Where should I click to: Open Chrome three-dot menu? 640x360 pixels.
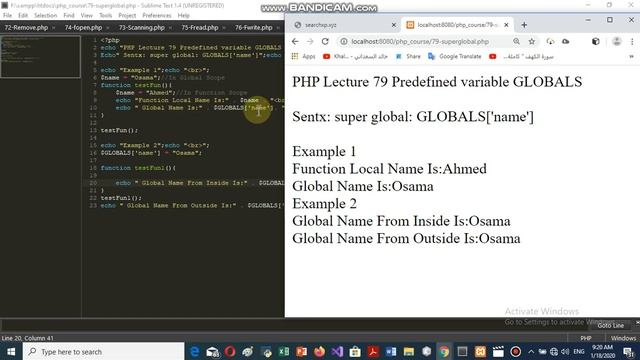(632, 41)
